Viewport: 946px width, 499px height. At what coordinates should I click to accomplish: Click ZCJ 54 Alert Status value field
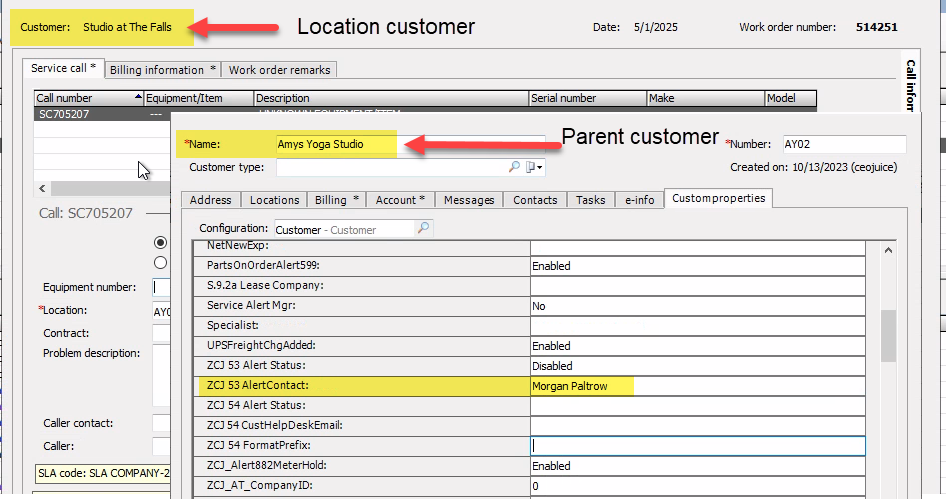click(697, 406)
